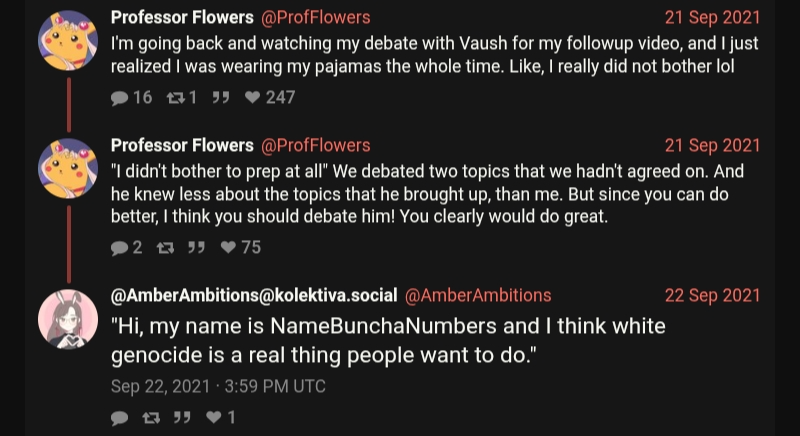This screenshot has width=800, height=436.
Task: Open Professor Flowers avatar on first tweet
Action: pyautogui.click(x=68, y=41)
